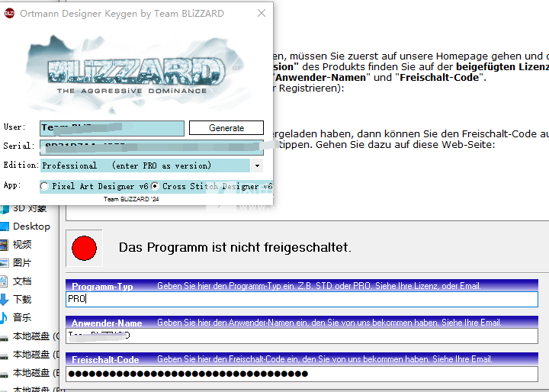Click the User name field in keygen

[x=111, y=128]
